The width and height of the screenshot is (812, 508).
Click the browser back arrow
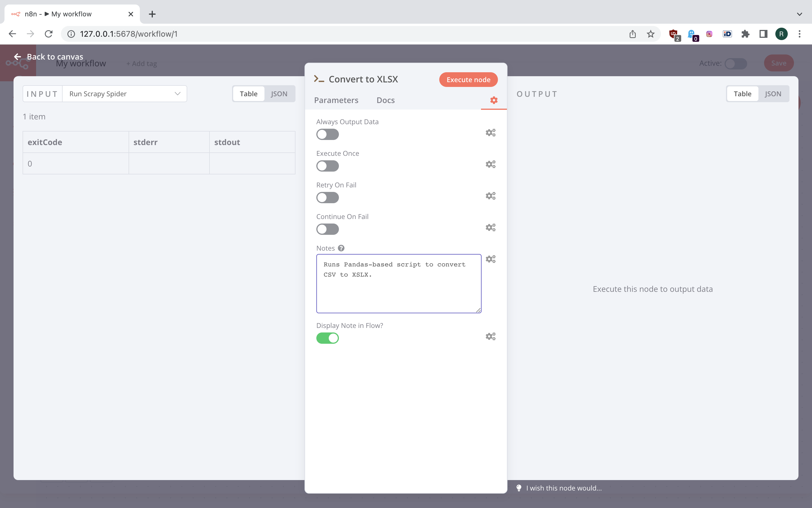[x=12, y=34]
